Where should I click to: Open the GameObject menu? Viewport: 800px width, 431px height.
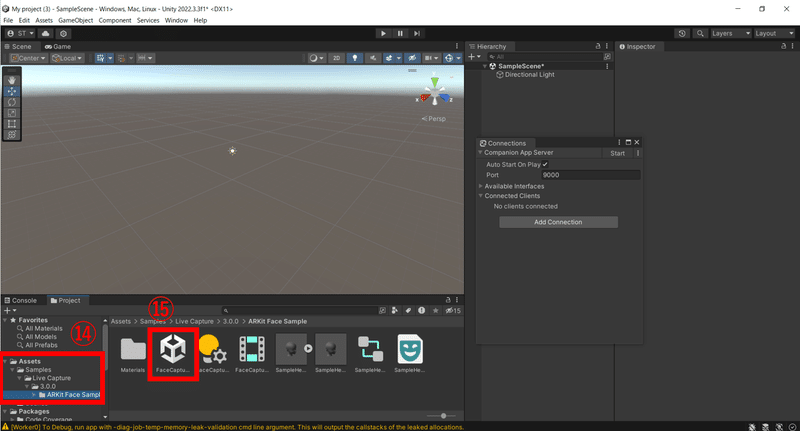pos(76,20)
